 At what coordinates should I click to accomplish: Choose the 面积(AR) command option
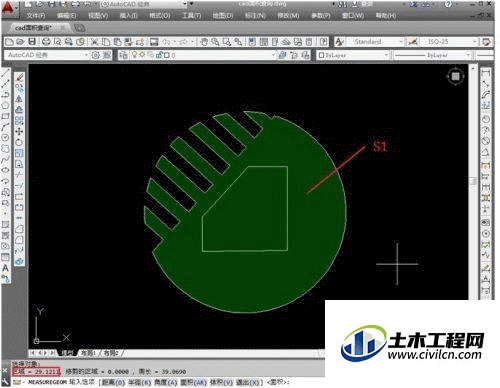tap(193, 382)
